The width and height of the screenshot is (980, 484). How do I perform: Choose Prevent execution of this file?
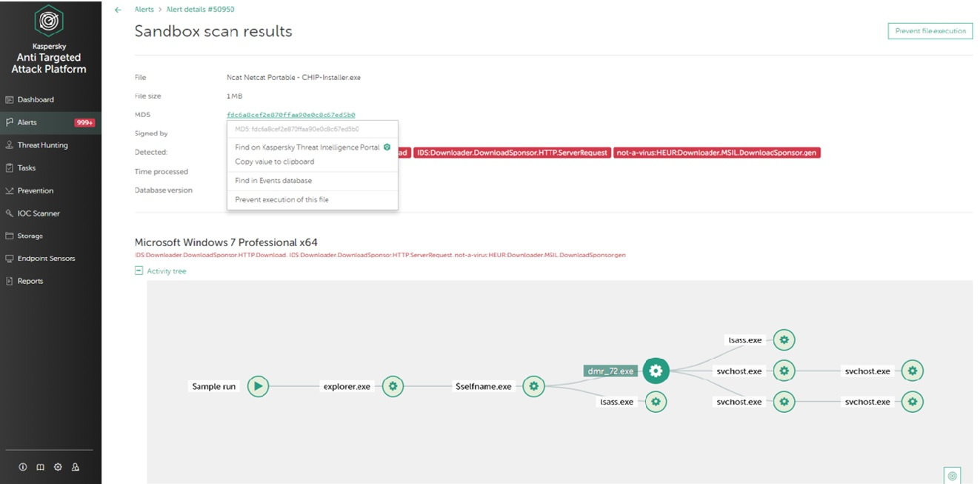tap(281, 199)
